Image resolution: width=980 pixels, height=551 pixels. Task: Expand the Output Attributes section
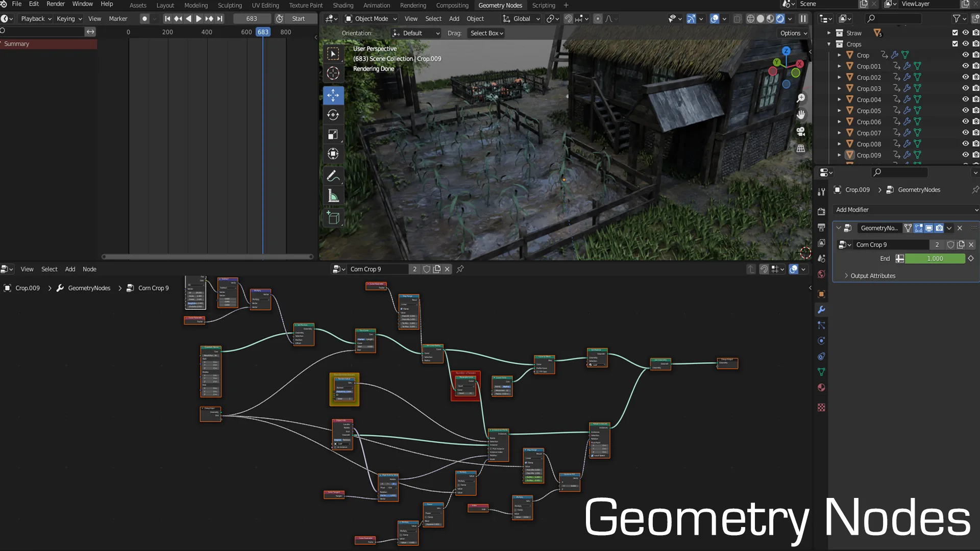(872, 275)
